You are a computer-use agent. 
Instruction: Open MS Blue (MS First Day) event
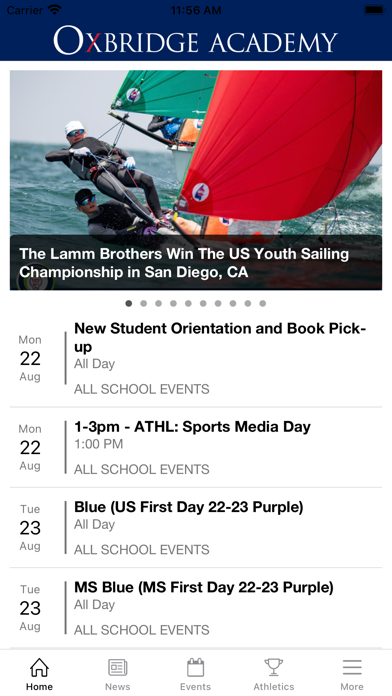coord(196,608)
